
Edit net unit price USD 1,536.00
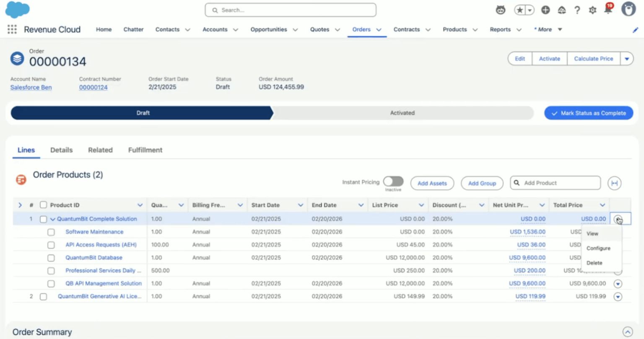click(x=527, y=232)
